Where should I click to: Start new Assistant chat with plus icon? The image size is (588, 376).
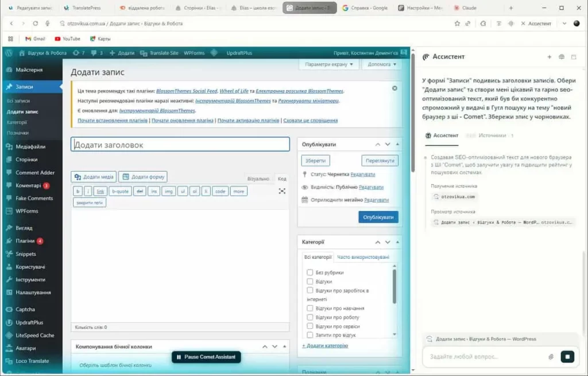[x=549, y=57]
